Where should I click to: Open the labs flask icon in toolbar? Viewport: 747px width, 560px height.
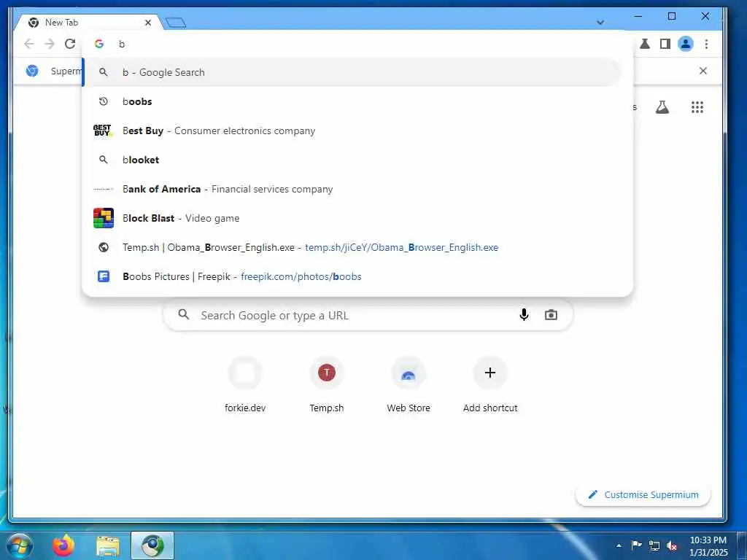pos(645,44)
